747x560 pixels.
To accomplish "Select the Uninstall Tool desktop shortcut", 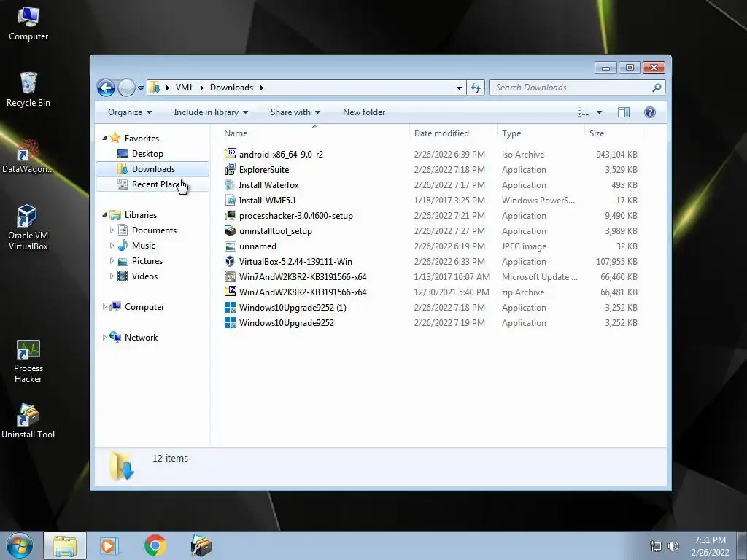I will tap(28, 421).
